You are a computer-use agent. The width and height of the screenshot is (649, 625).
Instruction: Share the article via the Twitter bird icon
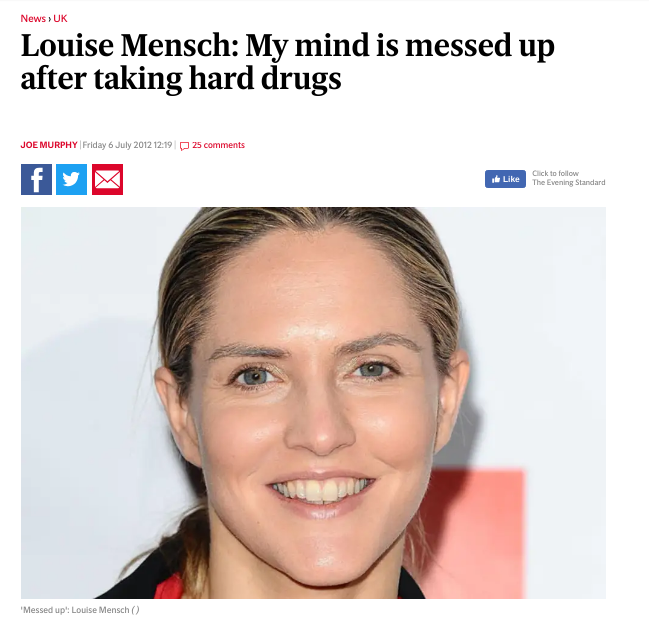(72, 179)
